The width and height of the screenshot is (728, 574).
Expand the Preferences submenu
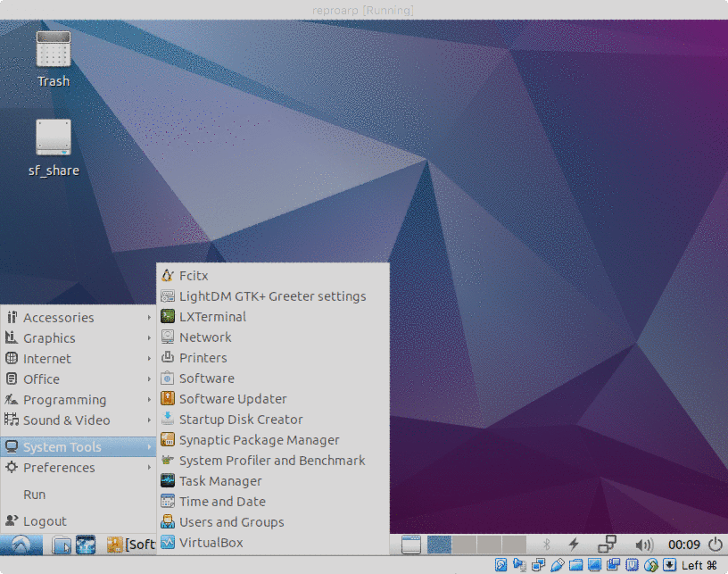coord(78,467)
